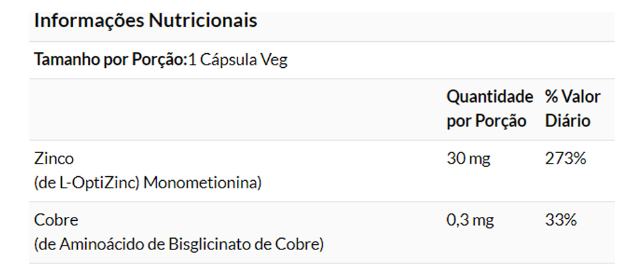
Task: Click the "Zinco" nutrient name
Action: tap(53, 159)
